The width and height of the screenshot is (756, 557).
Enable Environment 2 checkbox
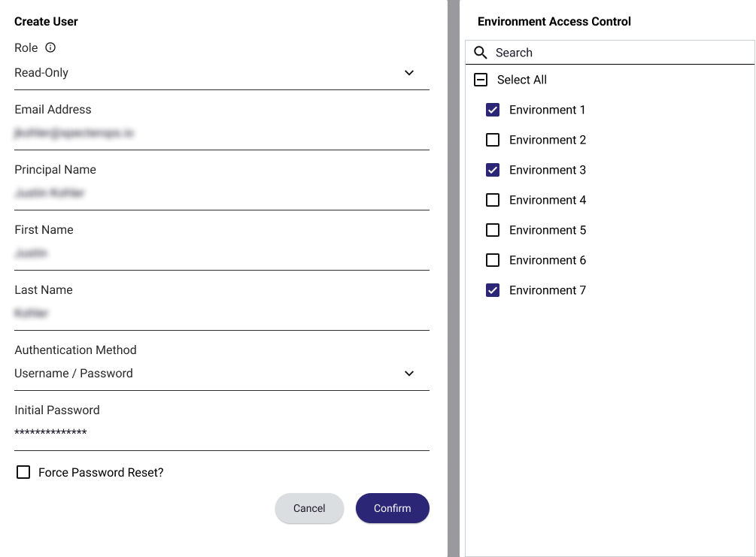point(493,140)
